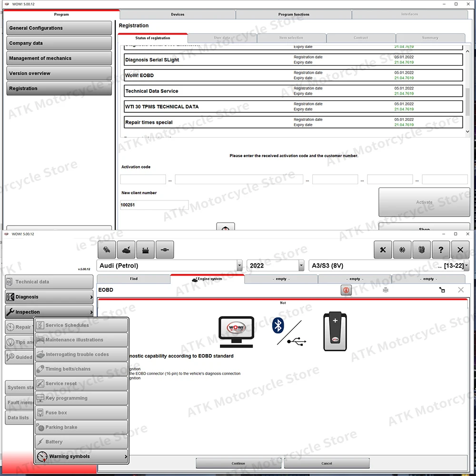Open help with the question mark icon
Screen dimensions: 476x476
point(441,249)
